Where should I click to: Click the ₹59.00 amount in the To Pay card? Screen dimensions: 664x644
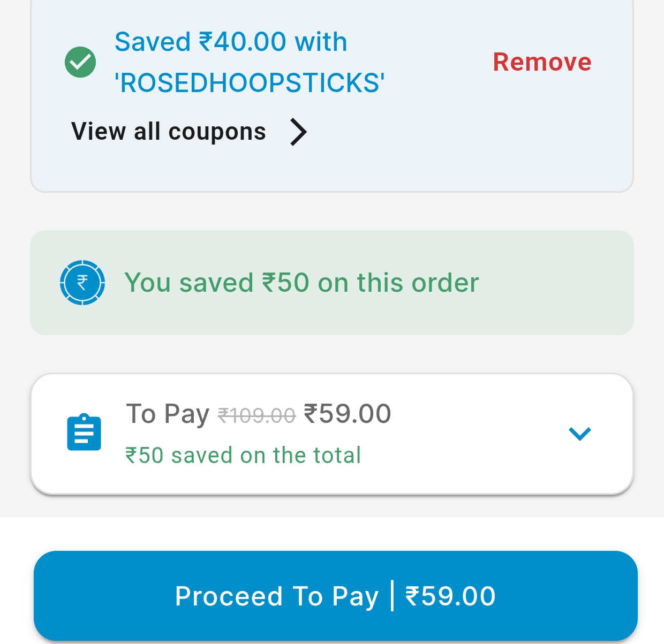point(348,414)
